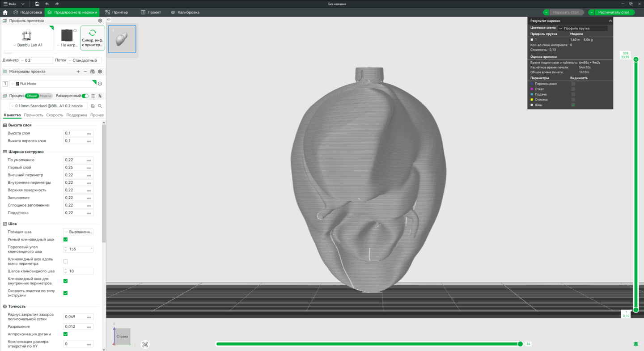Show Перемещения in the preview
This screenshot has width=644, height=351.
click(x=573, y=84)
